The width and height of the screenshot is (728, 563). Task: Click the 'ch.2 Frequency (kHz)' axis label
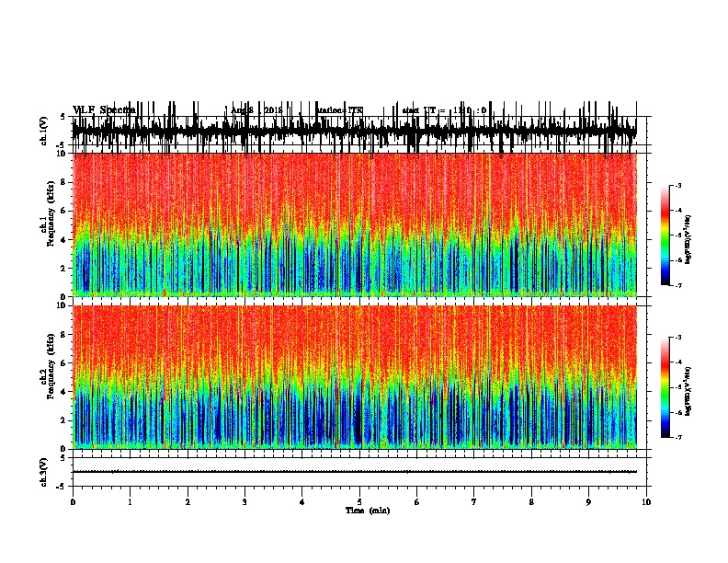48,367
